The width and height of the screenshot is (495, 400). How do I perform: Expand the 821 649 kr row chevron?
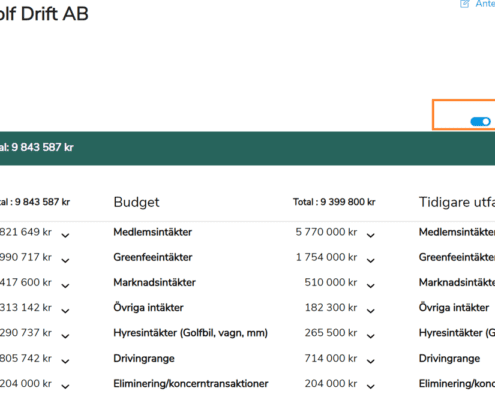[x=65, y=235]
